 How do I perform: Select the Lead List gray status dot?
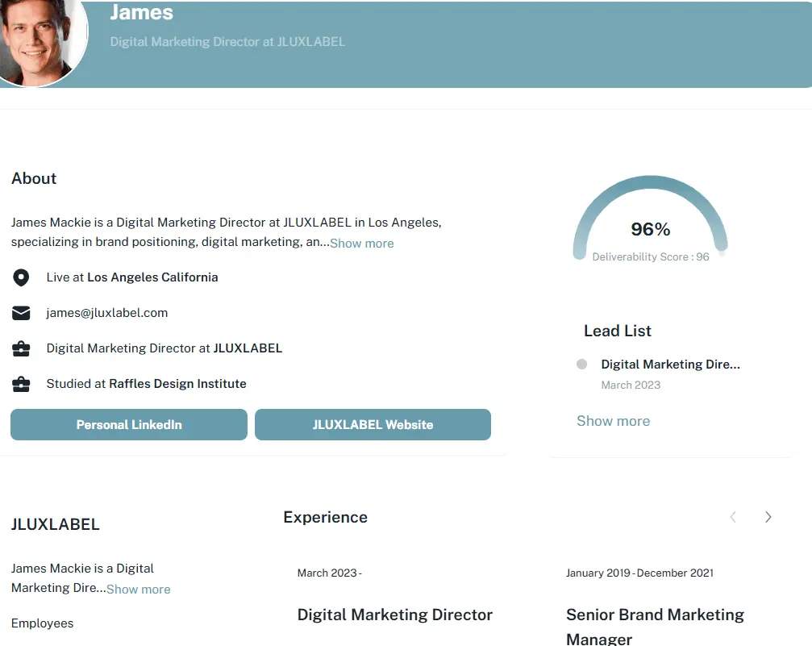coord(581,365)
